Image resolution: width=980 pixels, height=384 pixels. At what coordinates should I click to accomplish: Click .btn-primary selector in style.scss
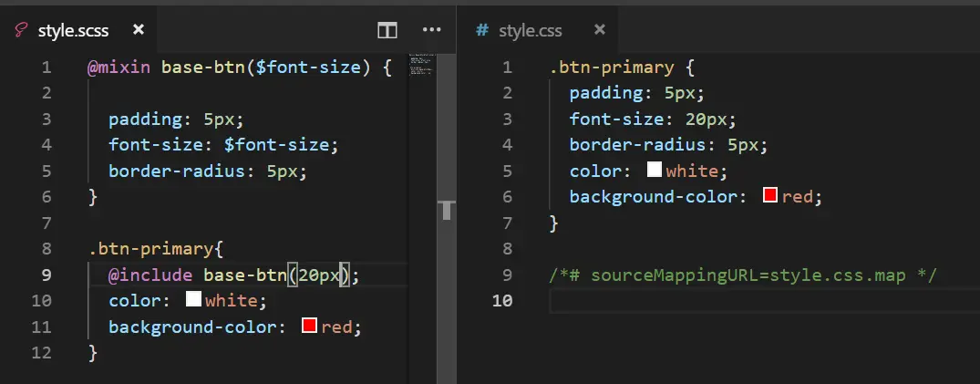(x=150, y=249)
